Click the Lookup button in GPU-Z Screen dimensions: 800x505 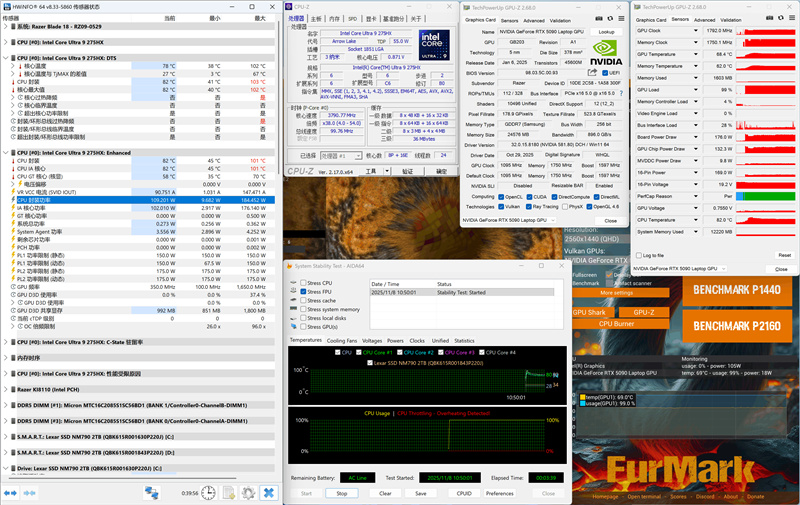[606, 32]
